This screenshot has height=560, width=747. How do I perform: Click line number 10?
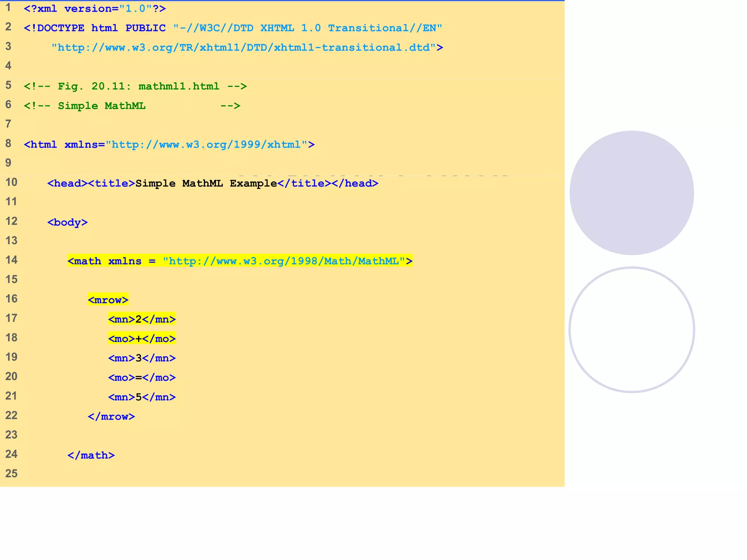(11, 182)
